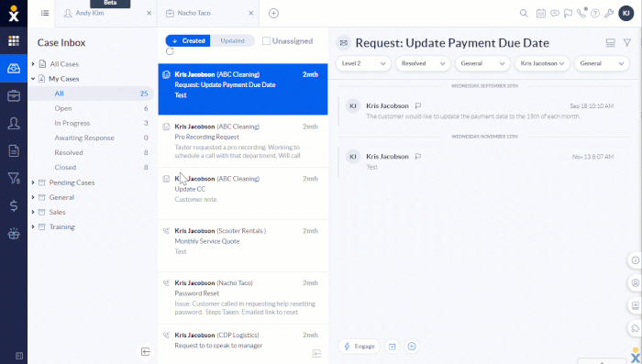Click the search magnifier icon
Viewport: 642px width, 364px height.
(x=524, y=13)
